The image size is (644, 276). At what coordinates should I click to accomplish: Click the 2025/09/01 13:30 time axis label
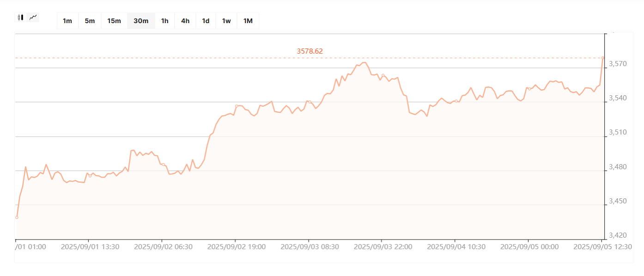(x=90, y=247)
